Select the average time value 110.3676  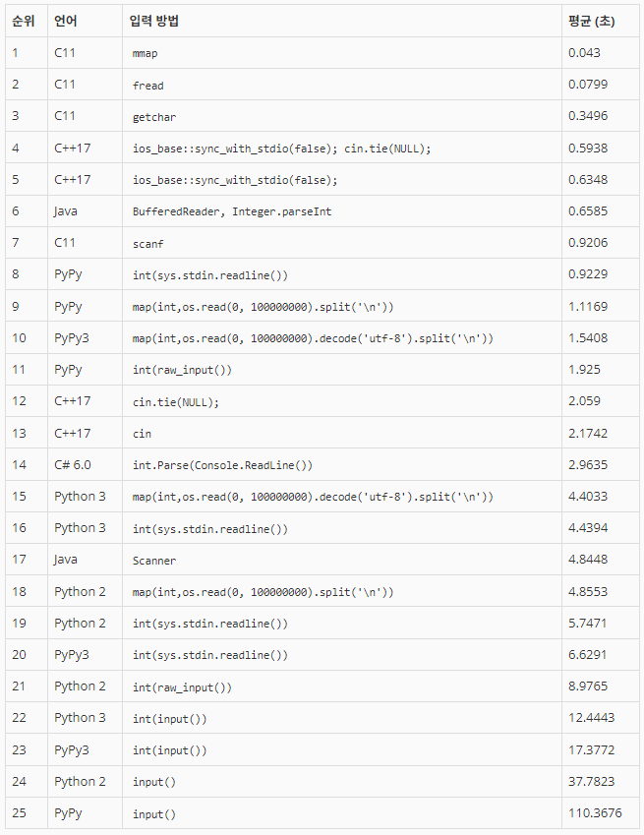click(x=595, y=813)
